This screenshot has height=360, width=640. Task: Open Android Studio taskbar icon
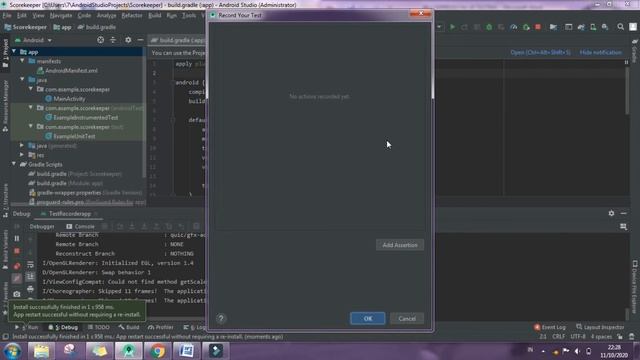pyautogui.click(x=129, y=351)
